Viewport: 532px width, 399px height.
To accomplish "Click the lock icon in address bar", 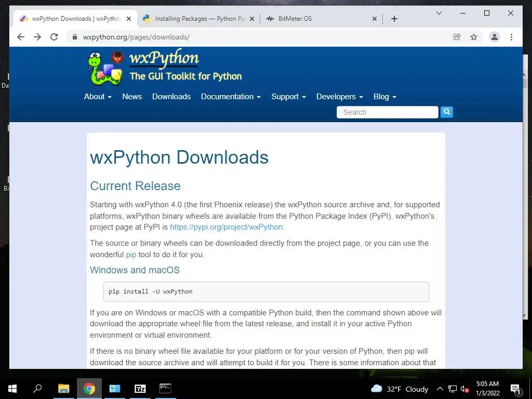I will (75, 37).
